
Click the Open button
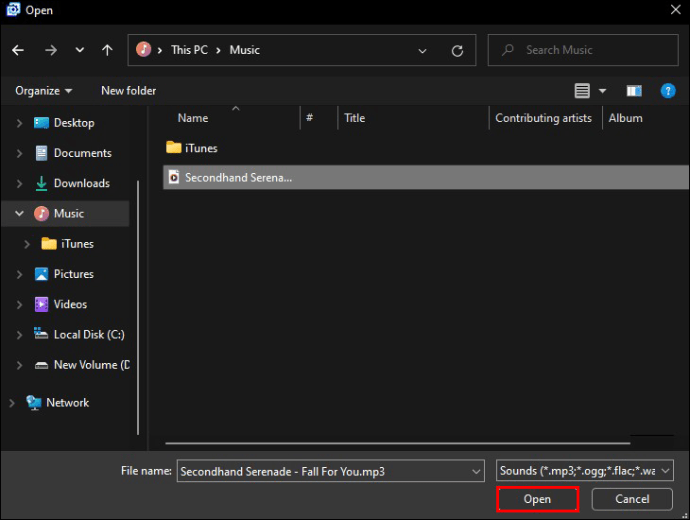click(x=537, y=499)
